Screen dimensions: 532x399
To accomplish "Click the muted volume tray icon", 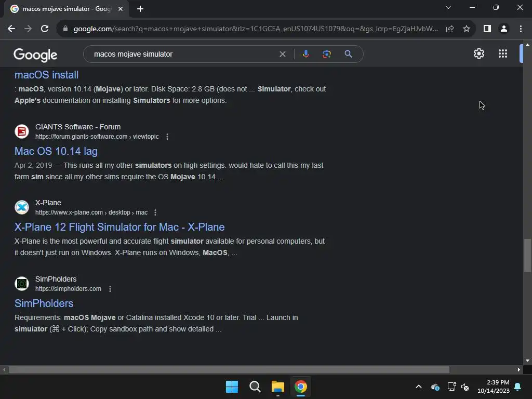I will 465,387.
